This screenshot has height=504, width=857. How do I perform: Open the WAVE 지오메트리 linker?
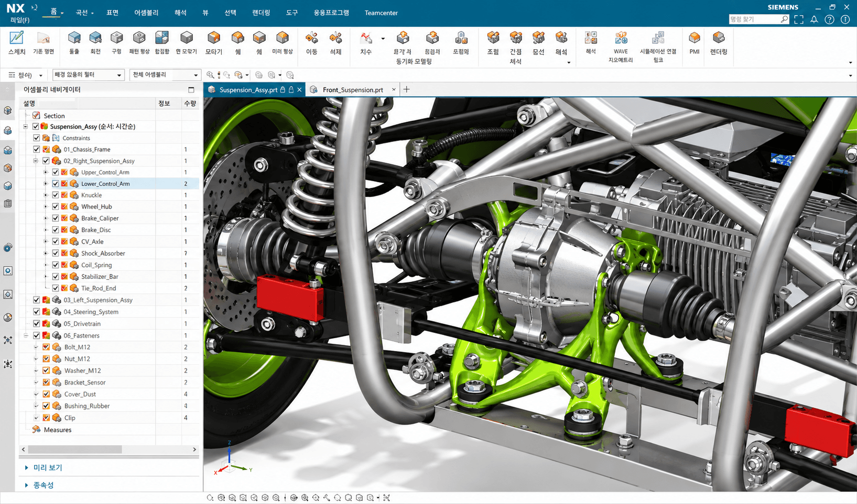[x=621, y=47]
